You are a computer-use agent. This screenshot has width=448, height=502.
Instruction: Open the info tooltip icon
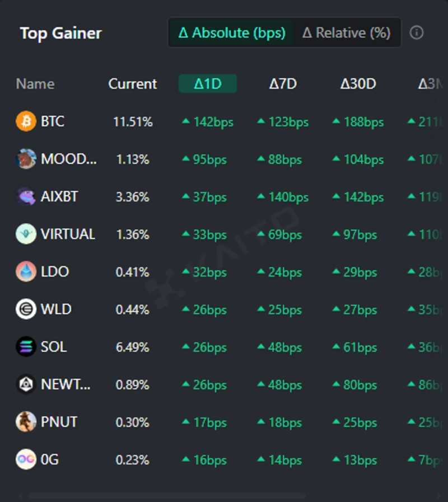[416, 33]
